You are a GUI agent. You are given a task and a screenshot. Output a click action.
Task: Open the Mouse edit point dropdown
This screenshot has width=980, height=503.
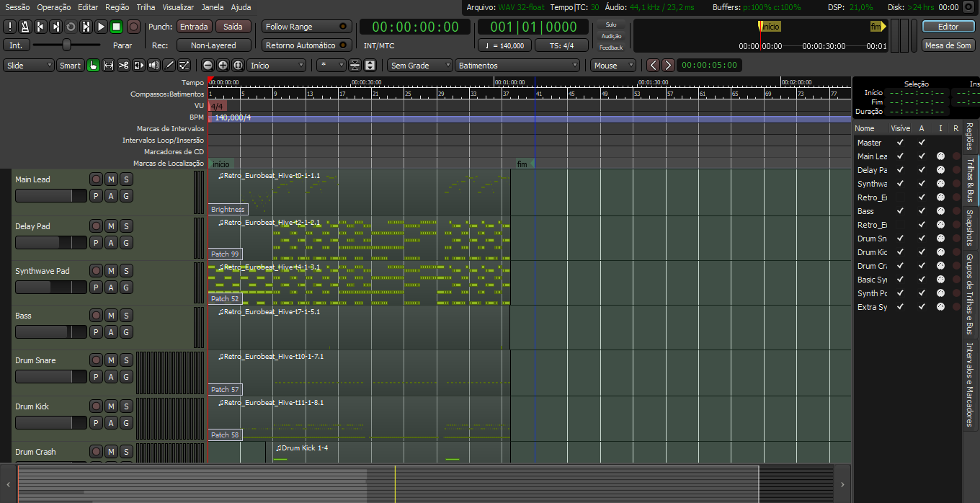[613, 66]
